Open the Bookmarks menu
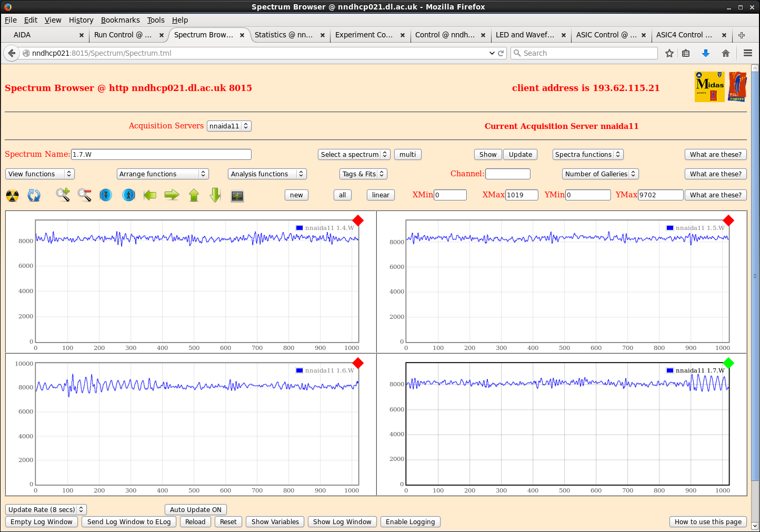The width and height of the screenshot is (760, 532). pyautogui.click(x=120, y=20)
